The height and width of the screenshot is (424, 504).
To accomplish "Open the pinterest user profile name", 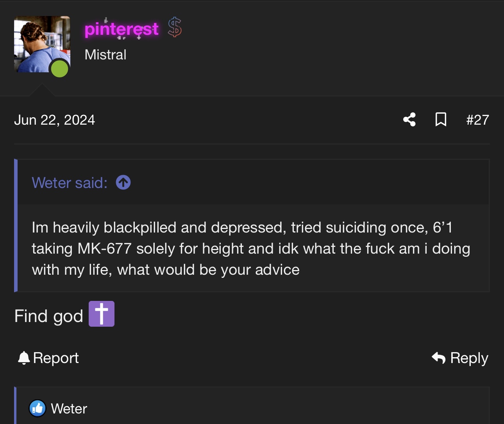I will tap(122, 29).
